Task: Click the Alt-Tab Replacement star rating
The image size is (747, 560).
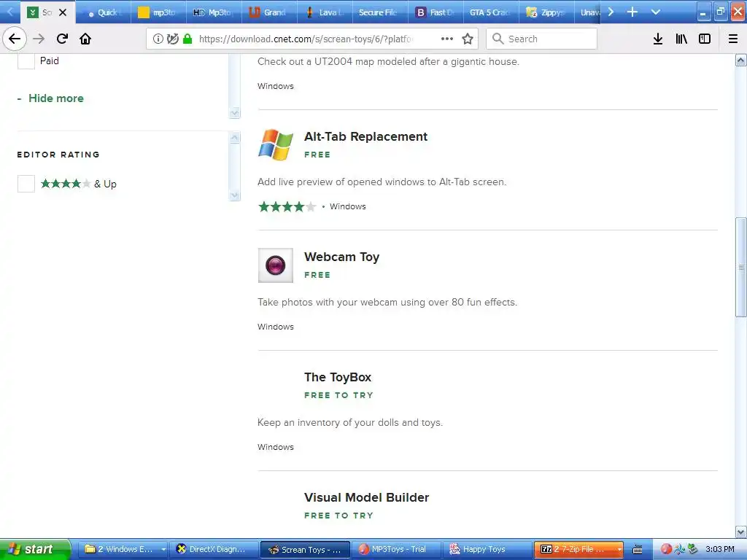Action: coord(287,206)
